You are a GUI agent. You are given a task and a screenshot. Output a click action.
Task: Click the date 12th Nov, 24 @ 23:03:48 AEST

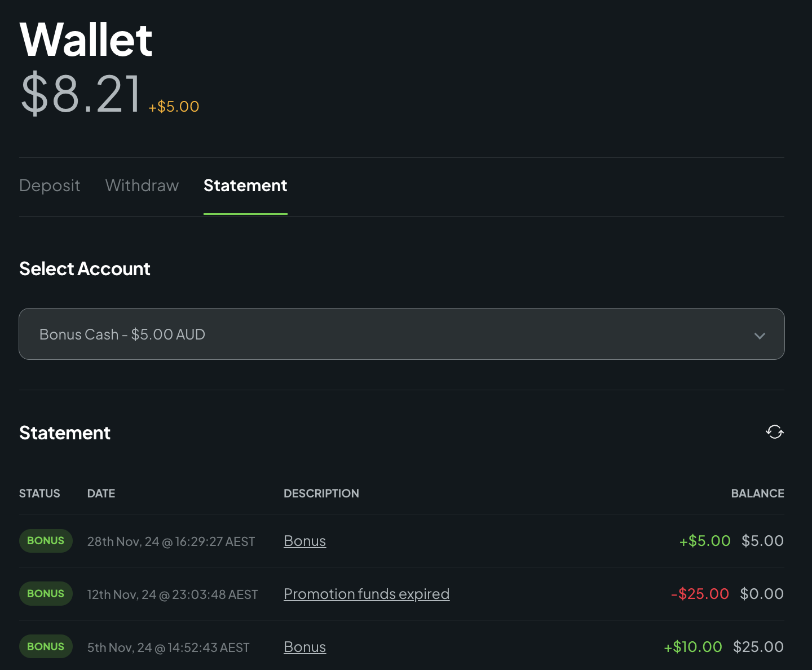(173, 594)
